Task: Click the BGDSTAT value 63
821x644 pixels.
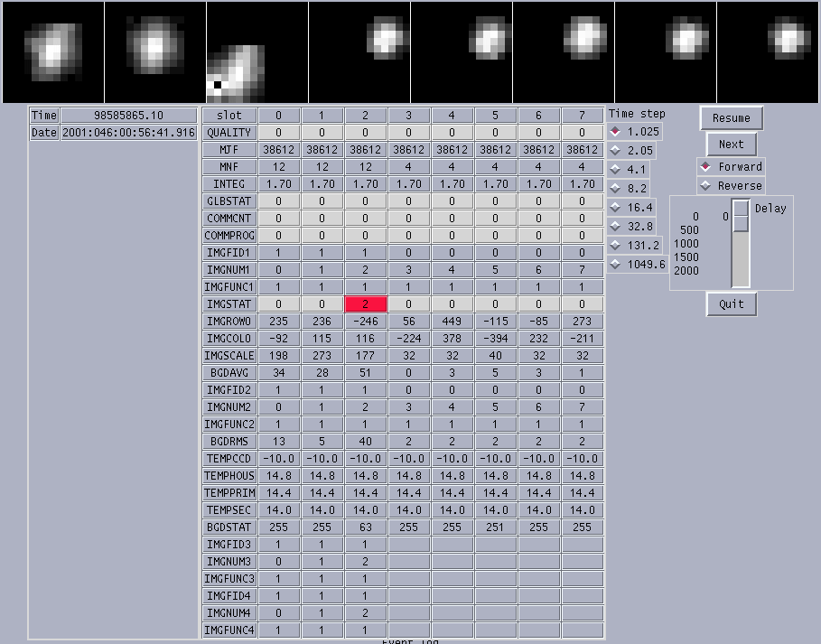Action: [366, 527]
